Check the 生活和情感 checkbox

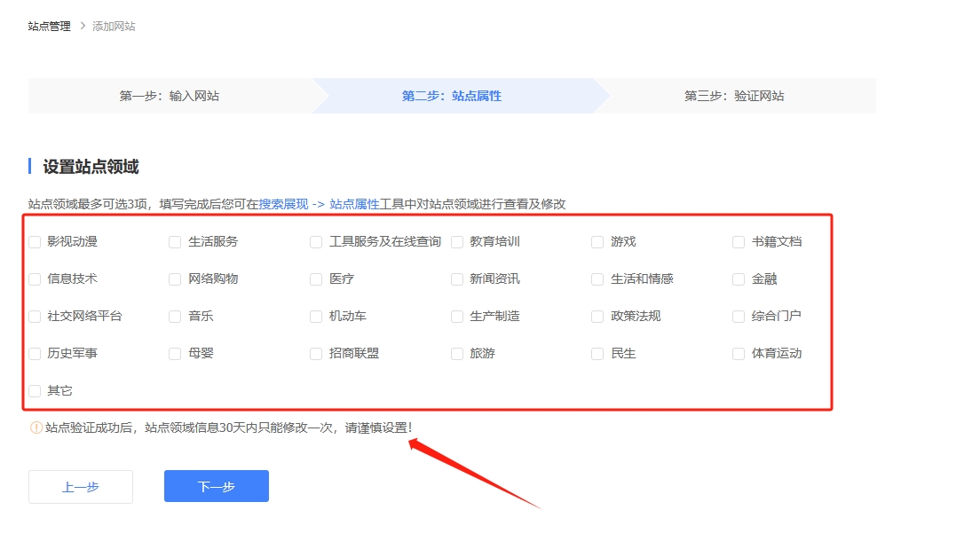click(597, 279)
